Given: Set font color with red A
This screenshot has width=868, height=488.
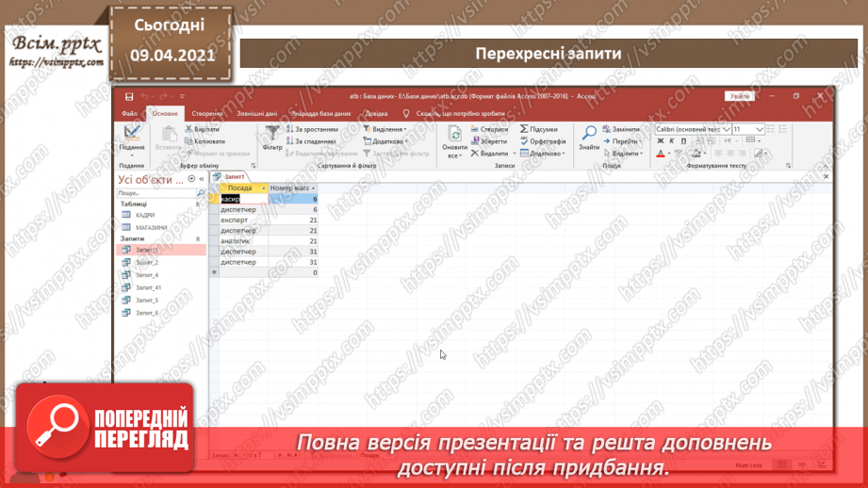Looking at the screenshot, I should click(x=660, y=154).
